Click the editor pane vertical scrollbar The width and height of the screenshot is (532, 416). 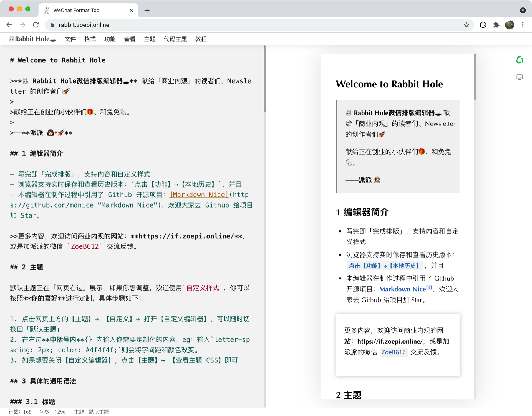265,79
